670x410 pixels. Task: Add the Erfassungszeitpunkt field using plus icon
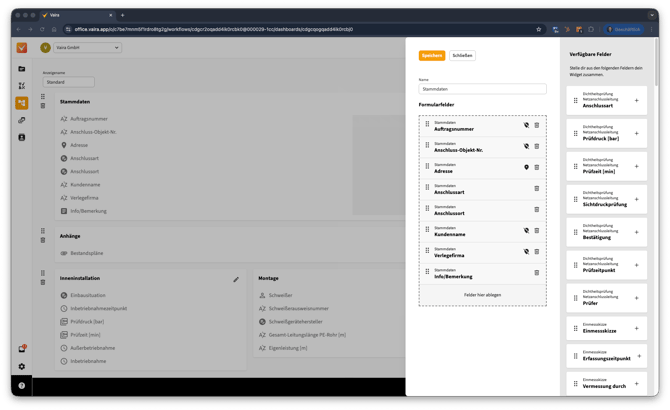point(637,355)
